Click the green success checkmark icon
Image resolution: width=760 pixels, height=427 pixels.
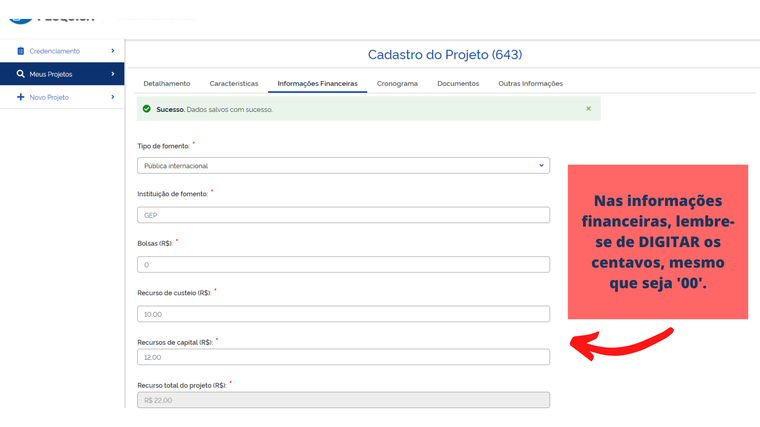147,109
